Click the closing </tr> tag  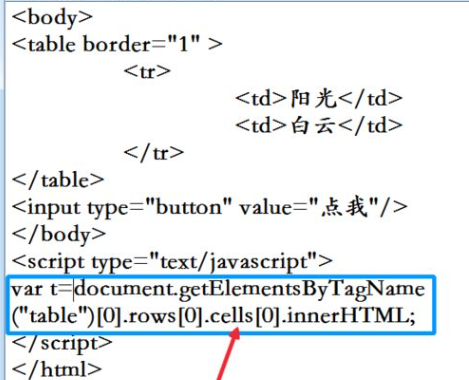153,153
